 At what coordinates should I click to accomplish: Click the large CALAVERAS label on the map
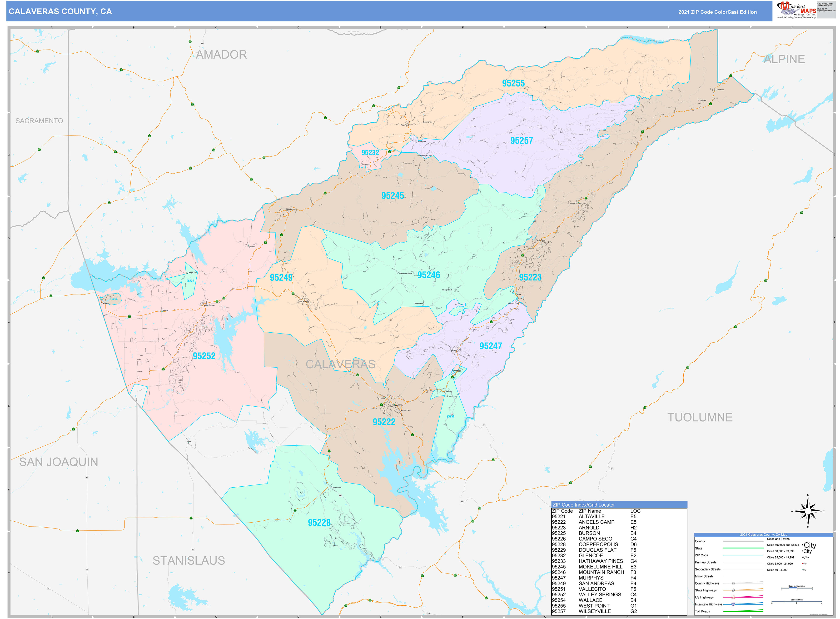point(341,364)
